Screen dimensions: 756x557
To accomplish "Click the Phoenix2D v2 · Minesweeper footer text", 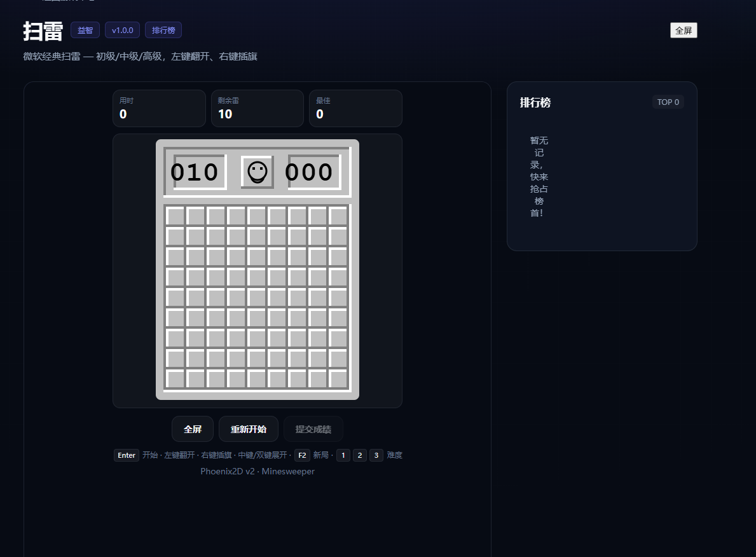I will point(258,471).
